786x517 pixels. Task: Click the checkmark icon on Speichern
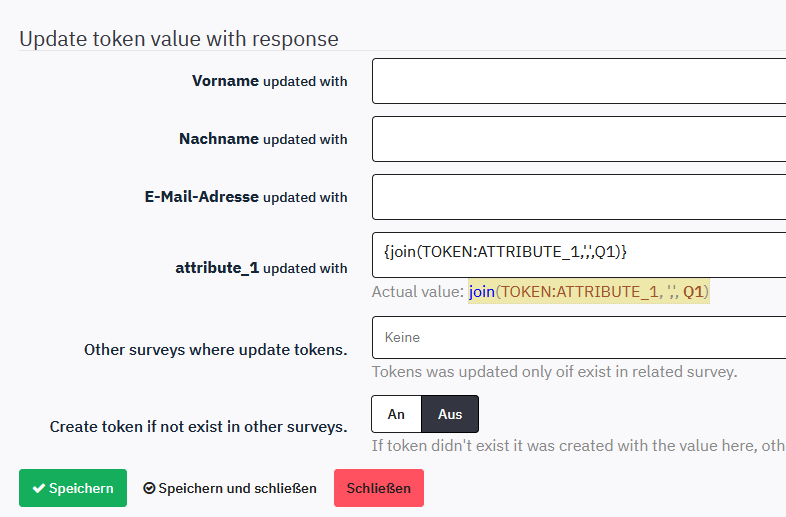[38, 489]
